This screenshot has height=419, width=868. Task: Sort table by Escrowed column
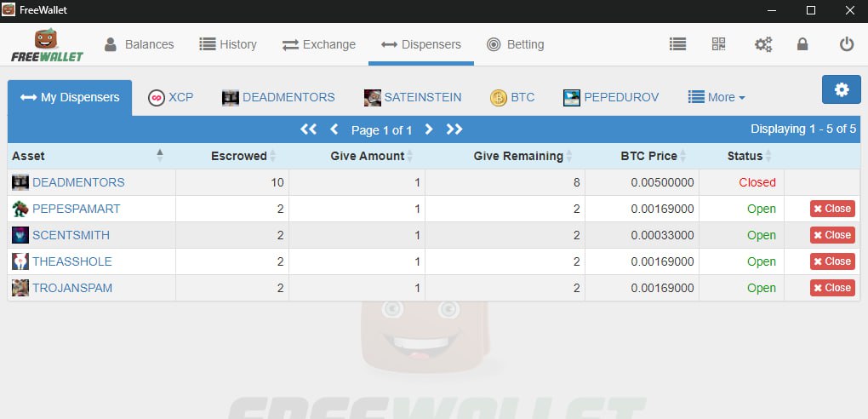click(x=232, y=157)
